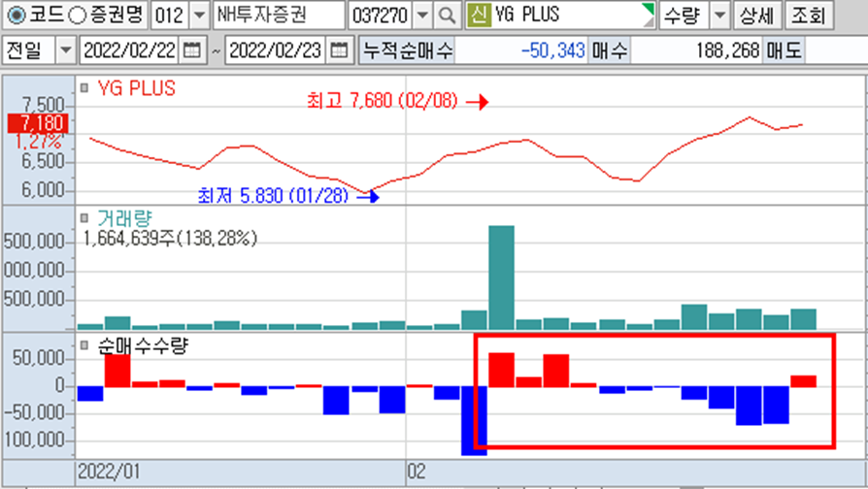Click the end date field 2022/02/23

point(275,50)
